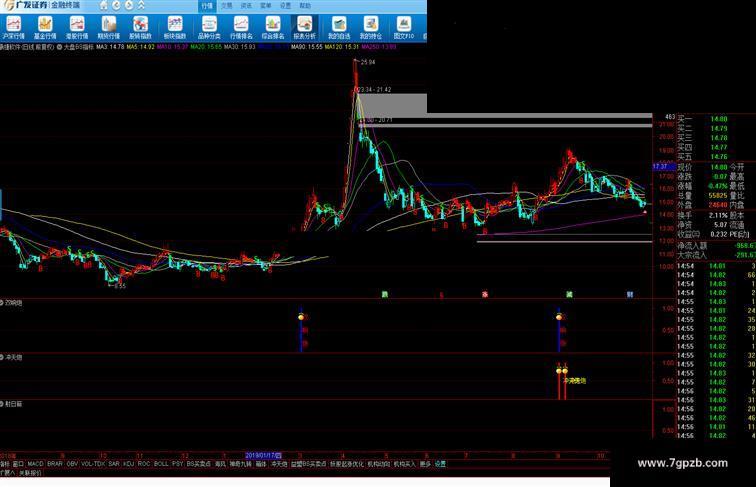The width and height of the screenshot is (756, 487).
Task: Click the MA5: 14.92 label in chart header
Action: pos(140,47)
